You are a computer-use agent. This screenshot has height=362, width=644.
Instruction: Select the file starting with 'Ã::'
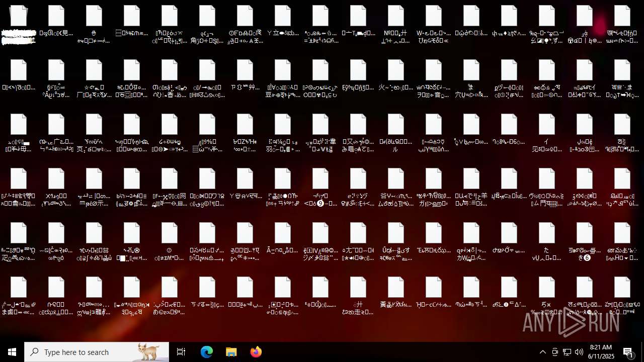tap(283, 238)
